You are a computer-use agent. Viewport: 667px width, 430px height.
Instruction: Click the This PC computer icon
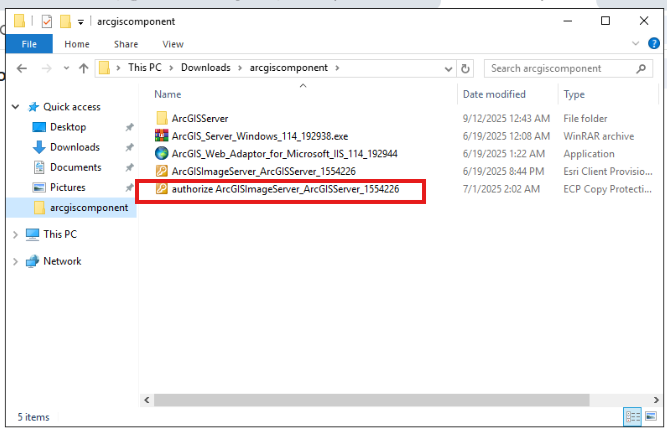(x=32, y=234)
